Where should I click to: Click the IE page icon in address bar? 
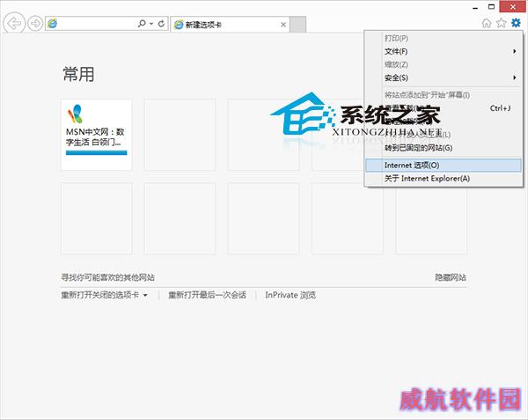(x=52, y=24)
